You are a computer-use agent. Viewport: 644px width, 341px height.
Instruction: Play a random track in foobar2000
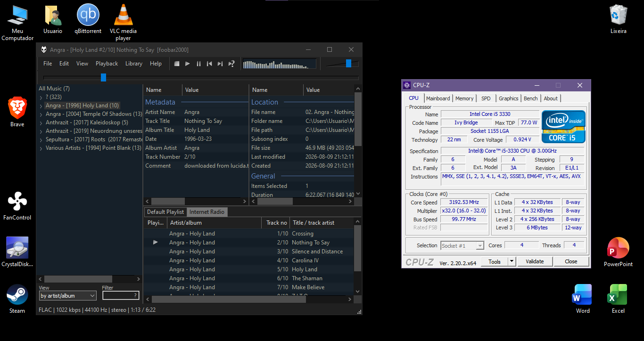click(x=231, y=64)
